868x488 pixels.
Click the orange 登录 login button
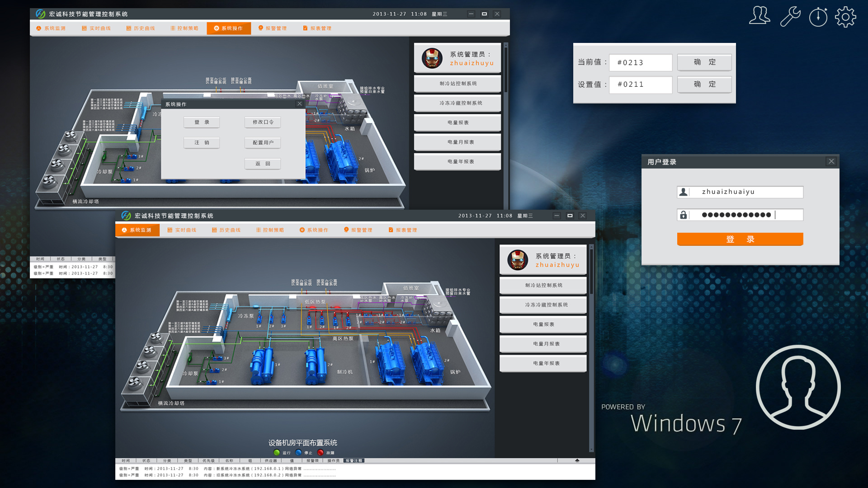pos(740,239)
